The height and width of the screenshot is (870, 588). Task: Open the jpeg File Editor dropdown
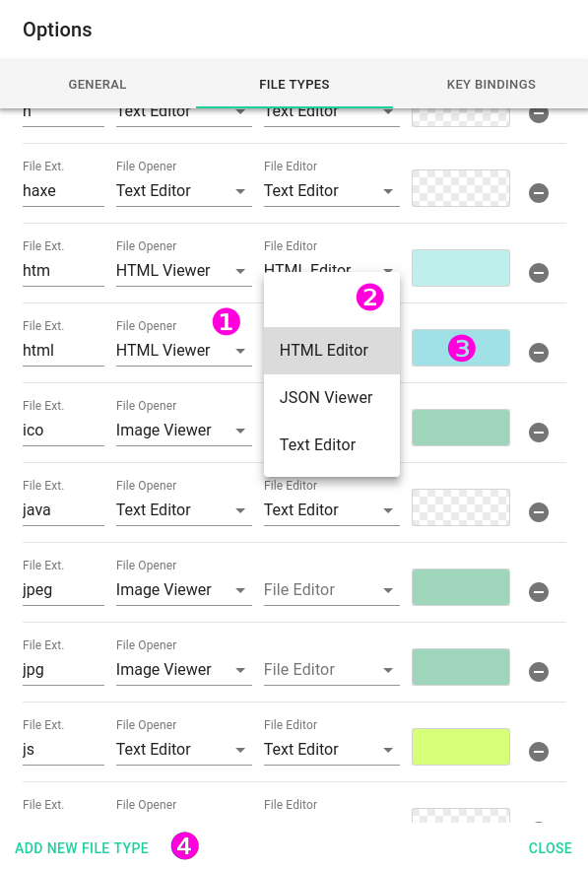pos(331,590)
